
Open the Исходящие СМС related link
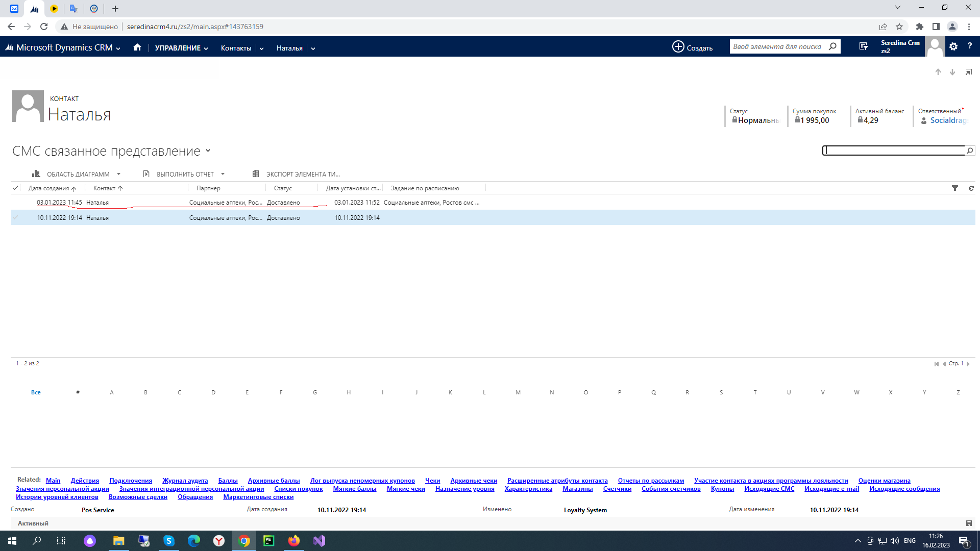(x=769, y=489)
